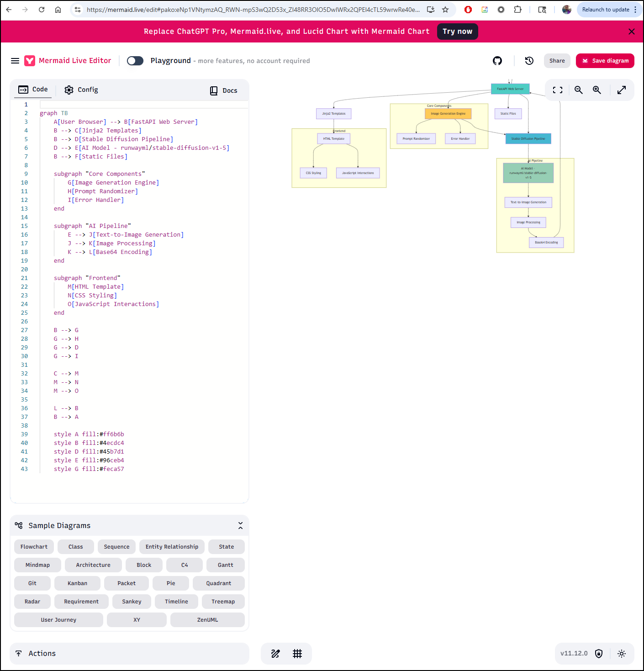This screenshot has height=671, width=644.
Task: Toggle the grid background icon
Action: 297,654
